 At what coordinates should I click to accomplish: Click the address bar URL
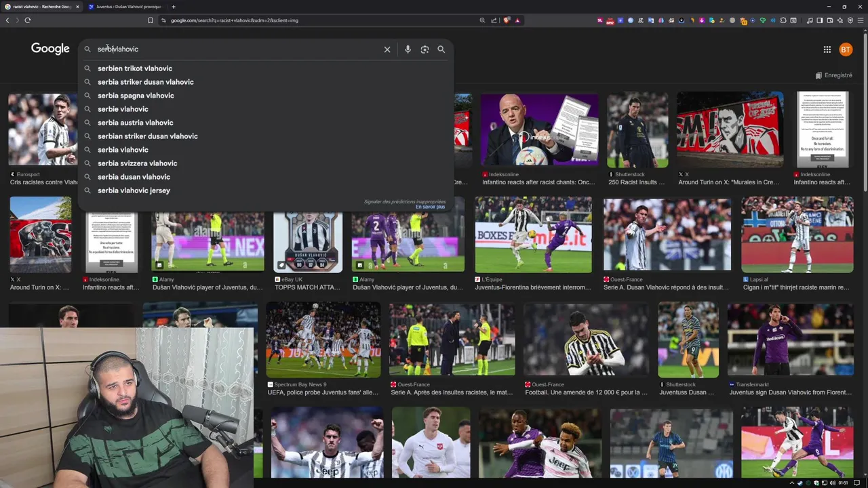pyautogui.click(x=234, y=20)
